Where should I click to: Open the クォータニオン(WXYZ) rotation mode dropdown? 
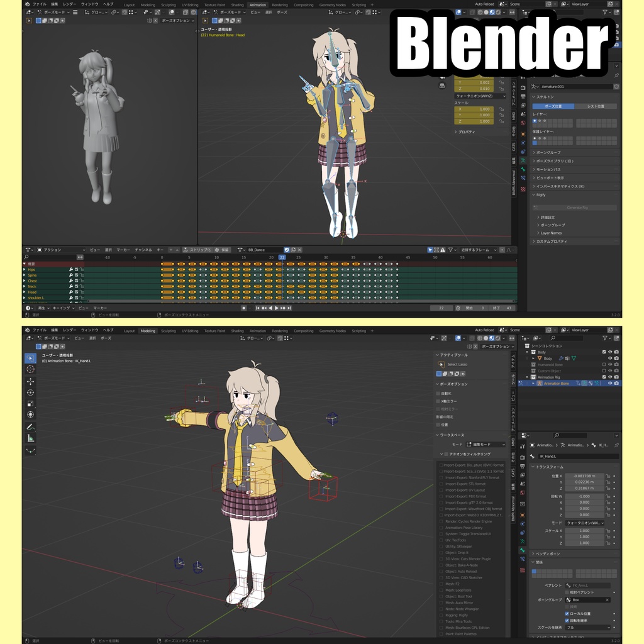pyautogui.click(x=480, y=96)
